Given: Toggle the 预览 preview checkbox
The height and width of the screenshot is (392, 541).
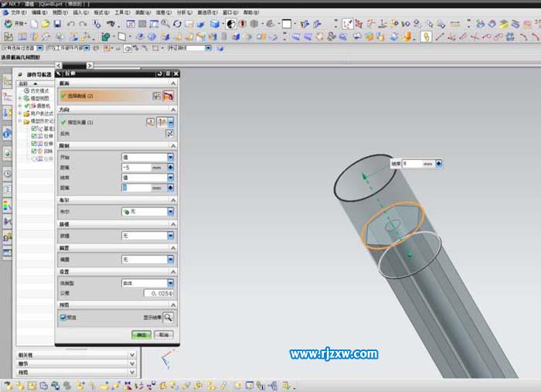Looking at the screenshot, I should [x=63, y=317].
